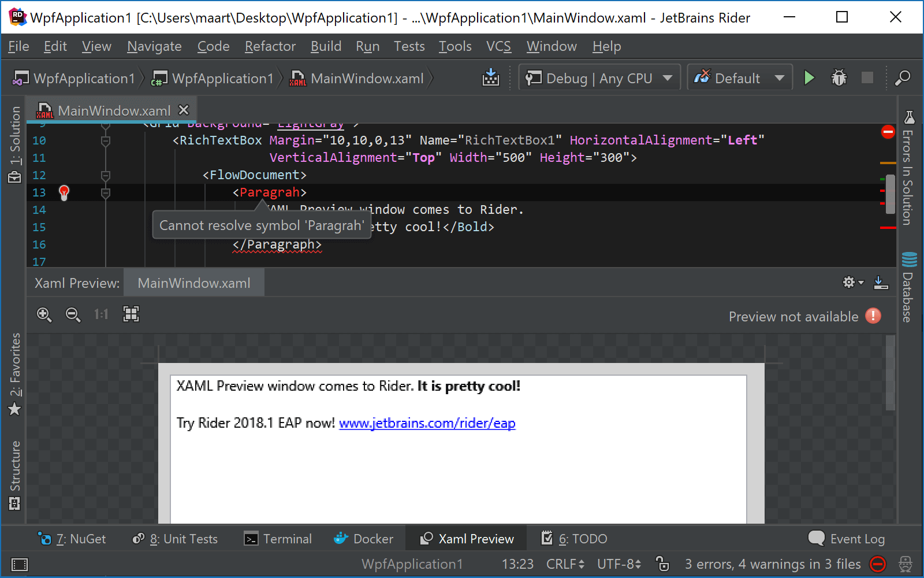
Task: Open the Refactor menu
Action: click(270, 46)
